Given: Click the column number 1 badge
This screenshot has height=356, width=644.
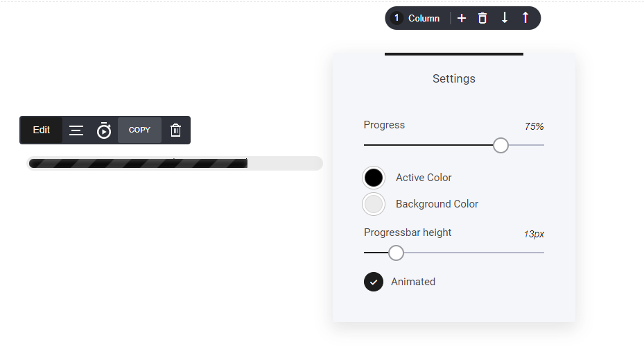Looking at the screenshot, I should click(397, 18).
